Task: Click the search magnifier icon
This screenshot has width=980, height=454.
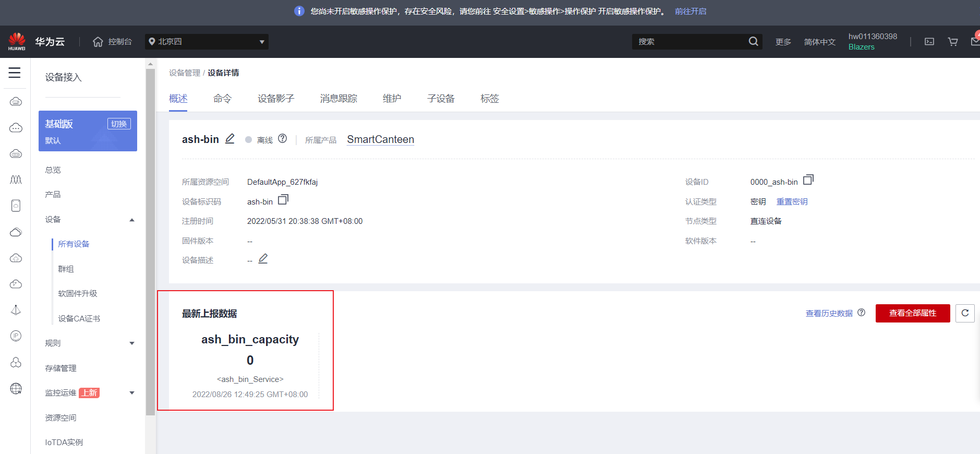Action: point(753,41)
